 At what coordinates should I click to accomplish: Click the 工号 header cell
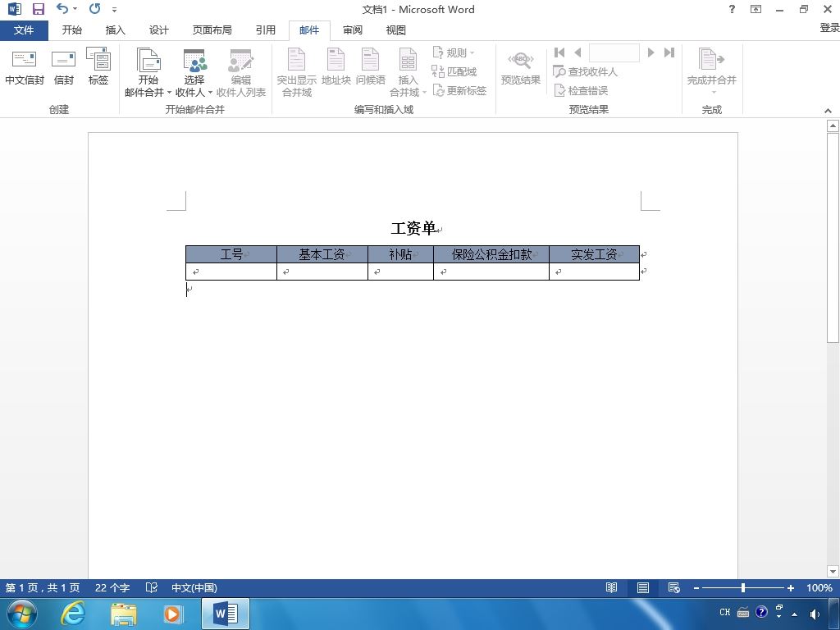231,254
